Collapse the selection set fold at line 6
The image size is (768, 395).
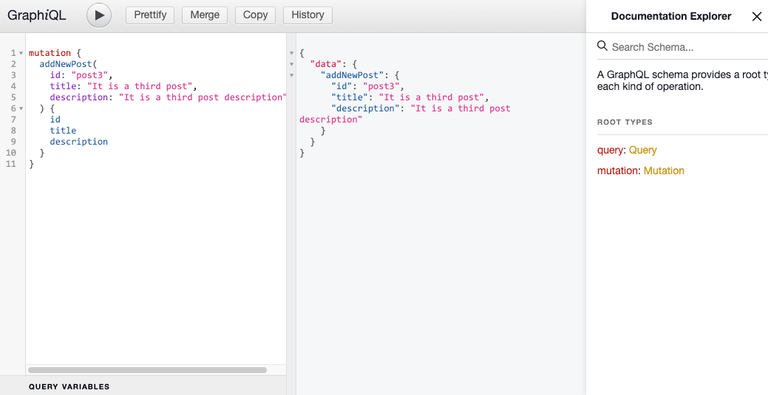(21, 108)
